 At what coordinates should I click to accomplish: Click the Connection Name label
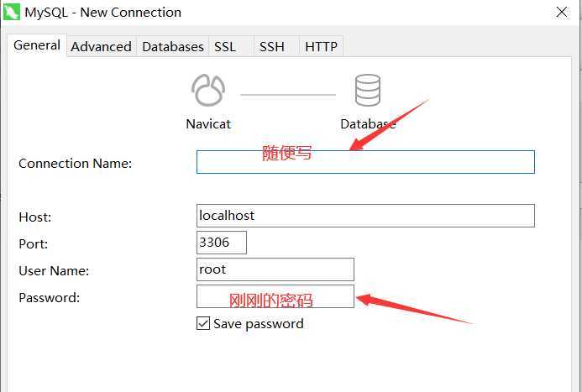(76, 163)
